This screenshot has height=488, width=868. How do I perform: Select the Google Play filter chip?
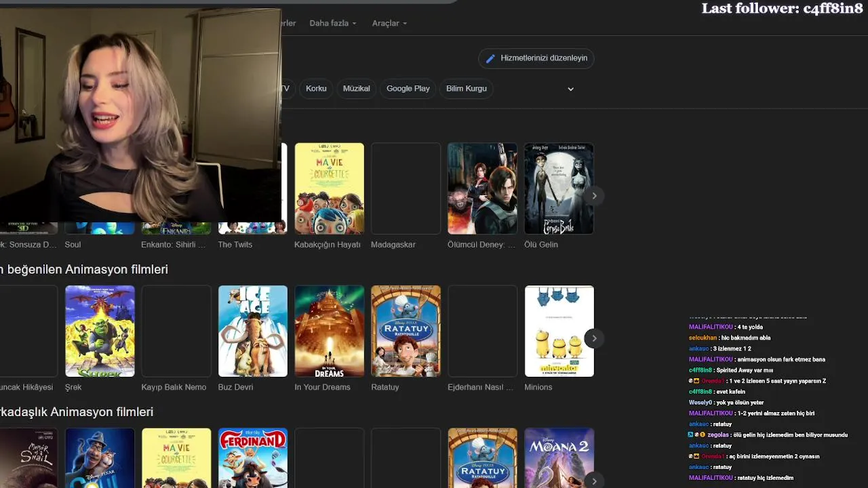point(408,89)
